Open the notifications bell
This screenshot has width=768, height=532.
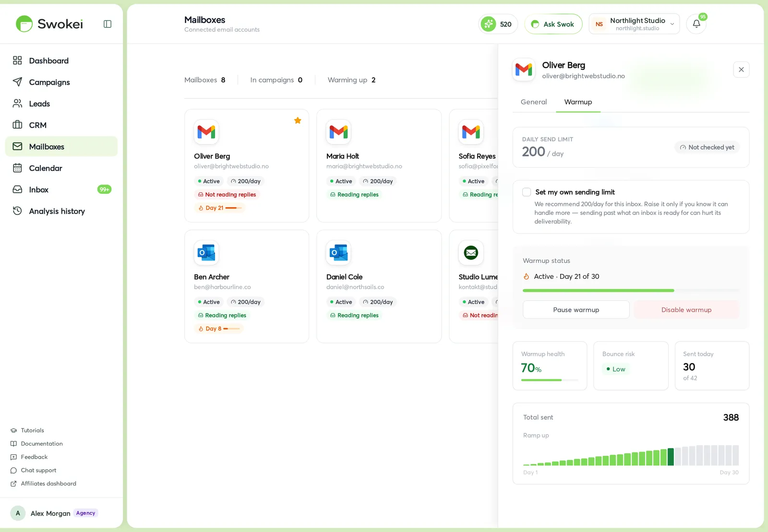click(x=696, y=24)
